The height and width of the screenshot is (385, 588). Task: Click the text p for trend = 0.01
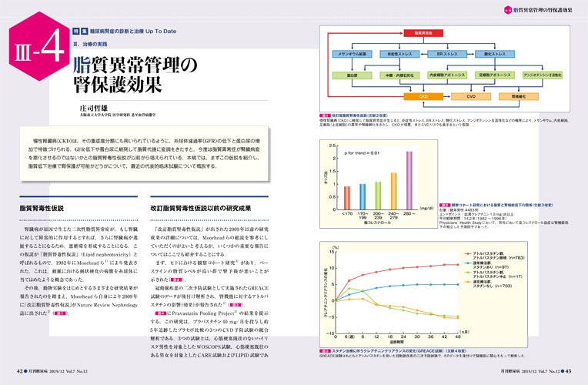coord(362,153)
